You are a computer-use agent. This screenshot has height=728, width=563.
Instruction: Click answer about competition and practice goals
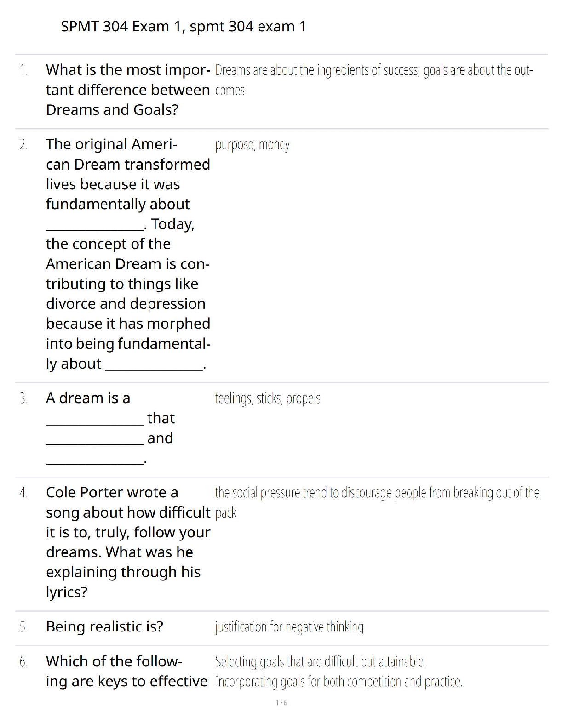click(338, 682)
